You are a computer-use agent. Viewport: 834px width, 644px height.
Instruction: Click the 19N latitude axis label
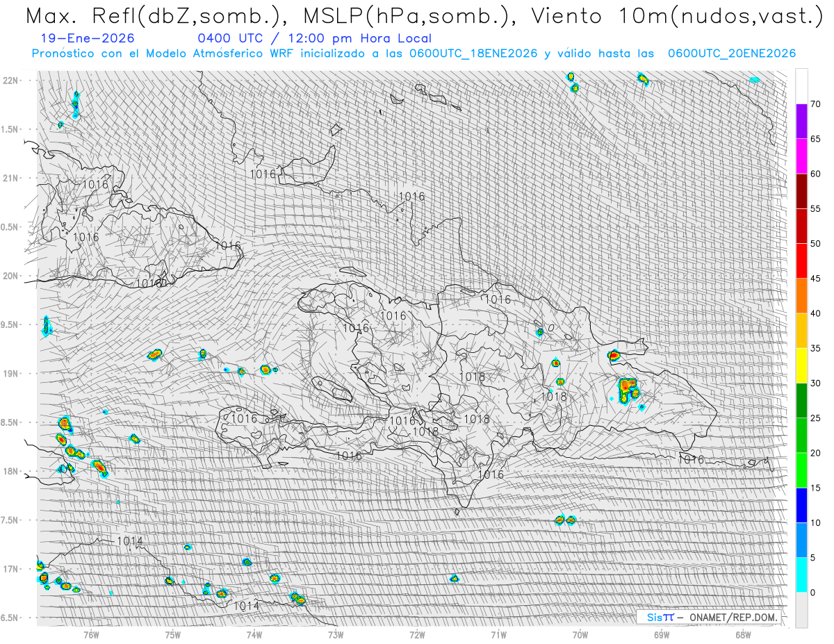(x=11, y=374)
